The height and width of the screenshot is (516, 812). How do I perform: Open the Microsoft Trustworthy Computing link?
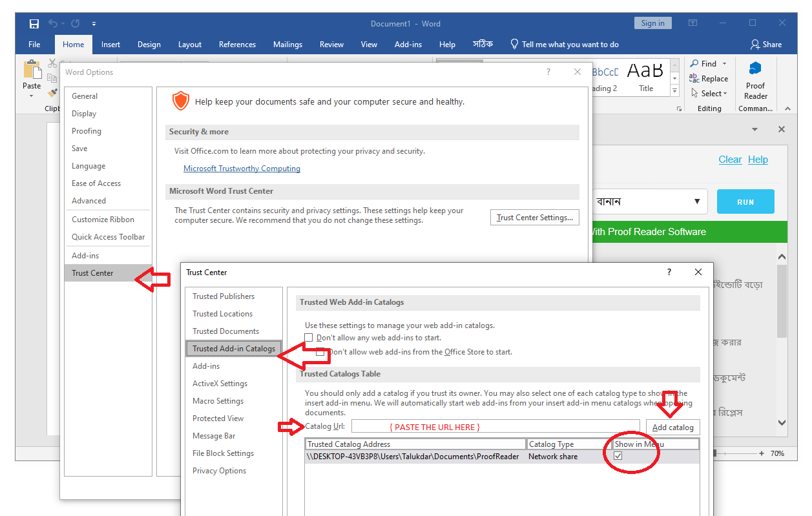[x=242, y=168]
